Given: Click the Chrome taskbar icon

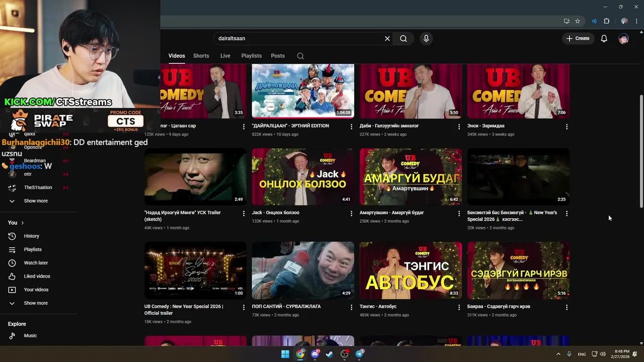Looking at the screenshot, I should coord(300,354).
